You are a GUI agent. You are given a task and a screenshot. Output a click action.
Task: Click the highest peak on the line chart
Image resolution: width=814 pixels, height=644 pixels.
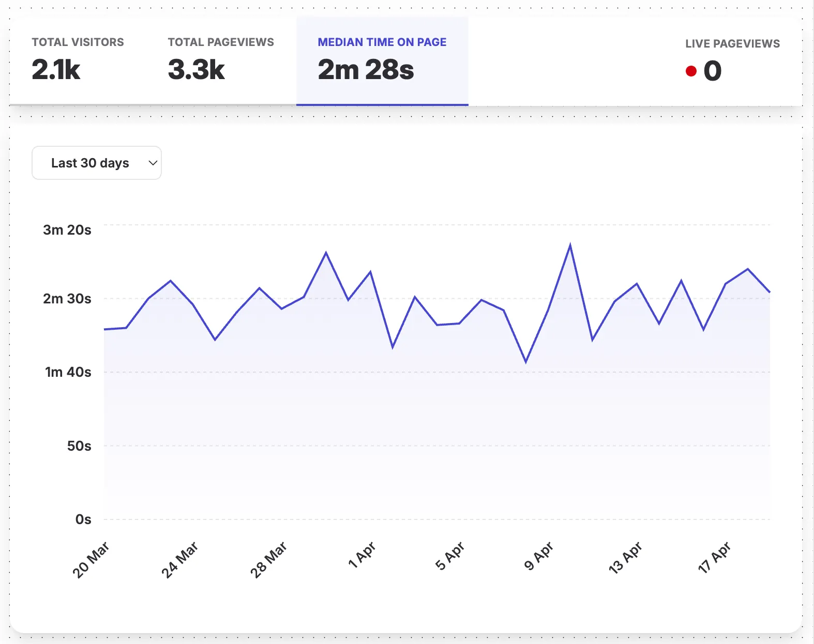coord(570,245)
